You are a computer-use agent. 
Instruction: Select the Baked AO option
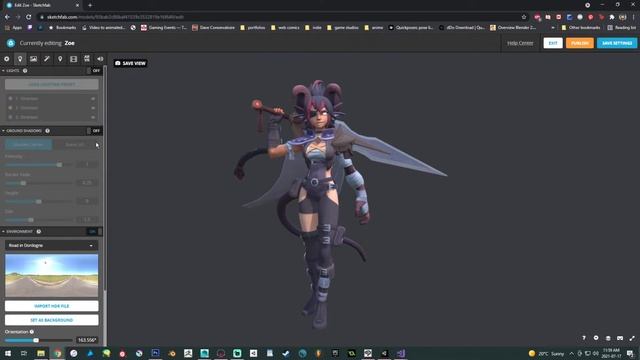tap(75, 144)
